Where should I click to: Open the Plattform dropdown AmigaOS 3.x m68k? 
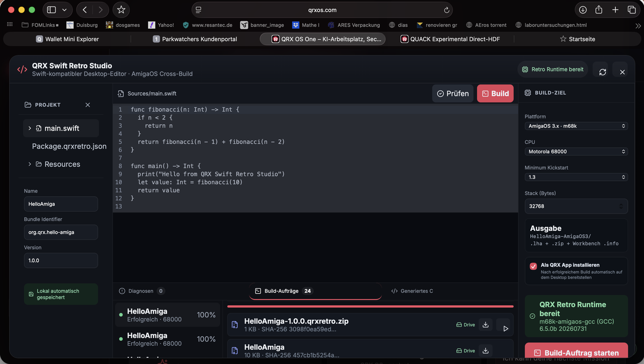click(x=576, y=126)
